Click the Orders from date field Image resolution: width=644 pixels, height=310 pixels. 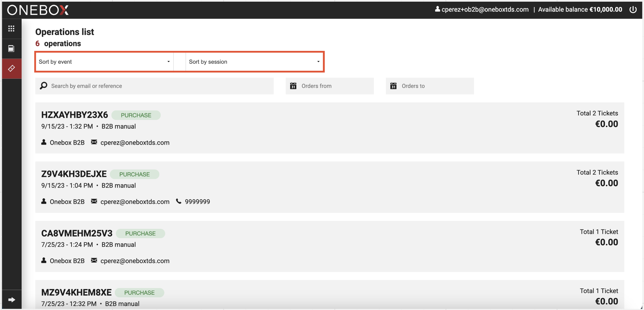330,86
